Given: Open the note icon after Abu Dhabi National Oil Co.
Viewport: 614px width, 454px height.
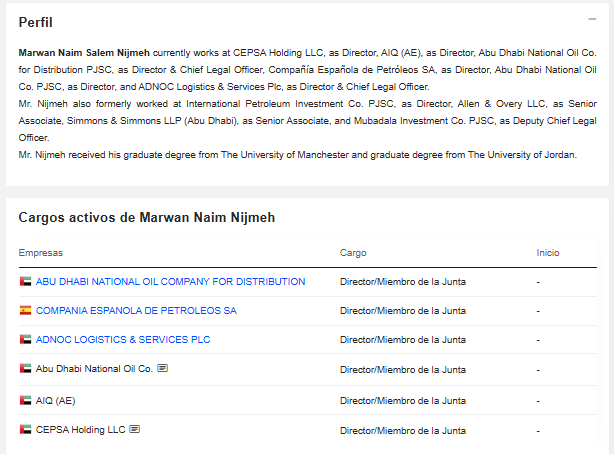Looking at the screenshot, I should tap(163, 369).
